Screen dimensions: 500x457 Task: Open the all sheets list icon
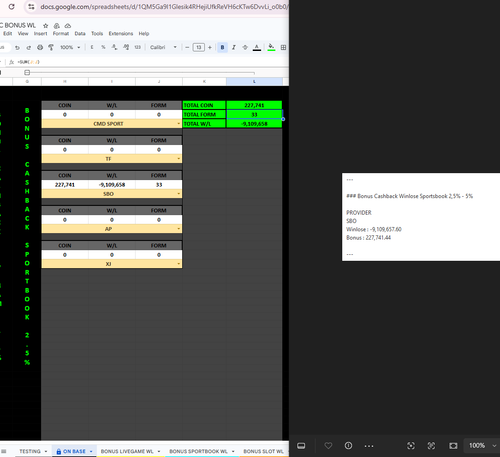pyautogui.click(x=4, y=451)
